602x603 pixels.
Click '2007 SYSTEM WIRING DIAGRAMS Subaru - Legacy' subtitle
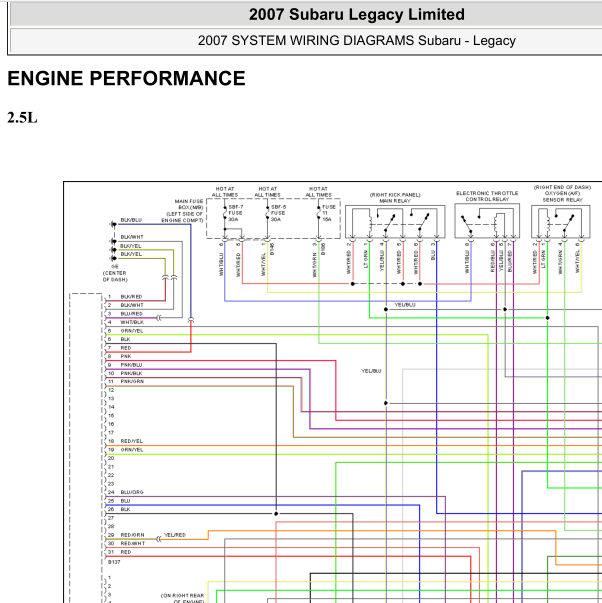click(357, 40)
